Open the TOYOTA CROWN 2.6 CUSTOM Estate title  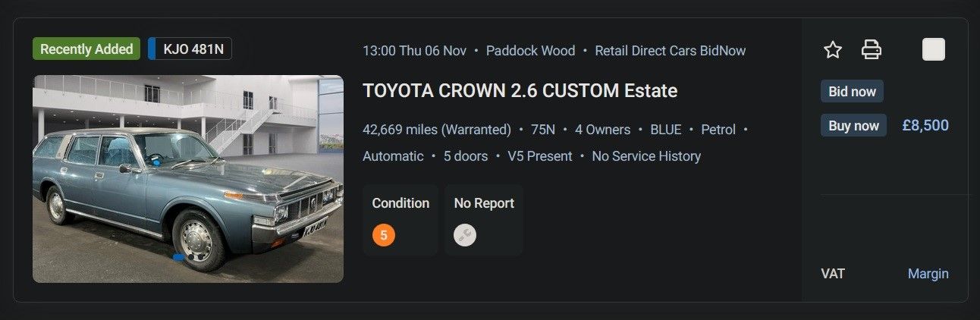click(520, 91)
